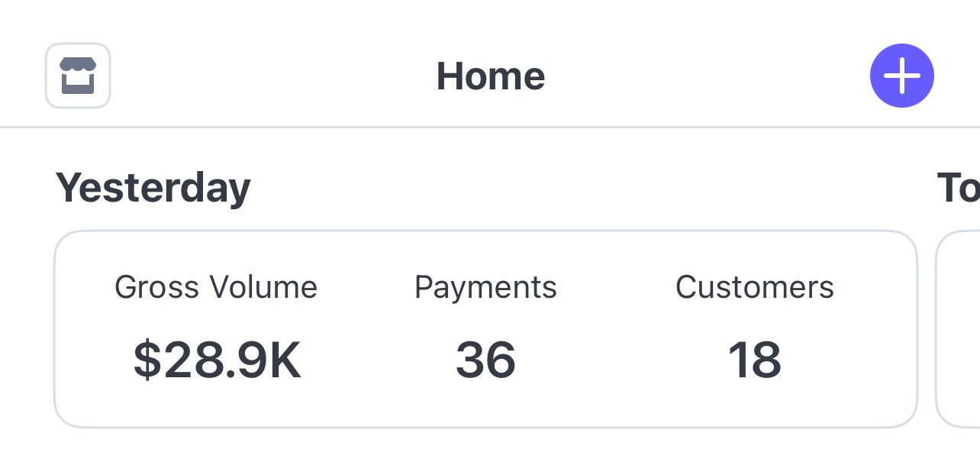Viewport: 980px width, 475px height.
Task: View the 36 payments count
Action: tap(485, 360)
